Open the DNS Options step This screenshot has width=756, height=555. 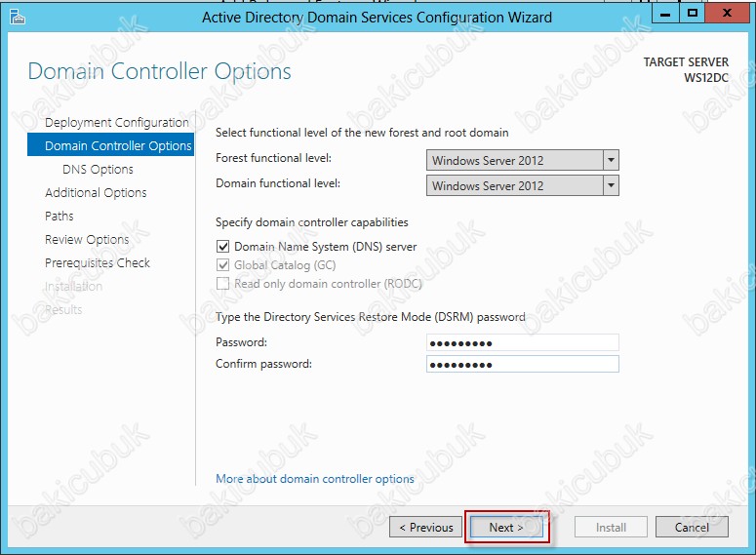click(98, 170)
